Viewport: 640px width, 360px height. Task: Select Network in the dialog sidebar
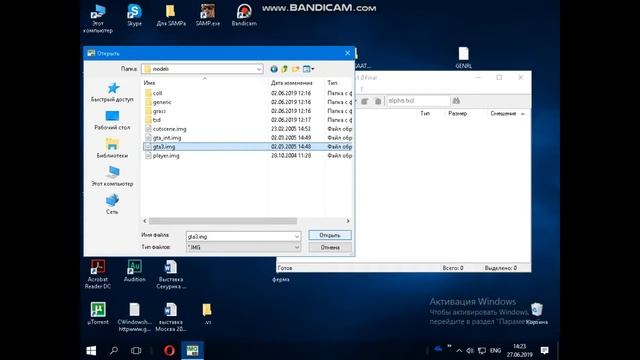(112, 204)
